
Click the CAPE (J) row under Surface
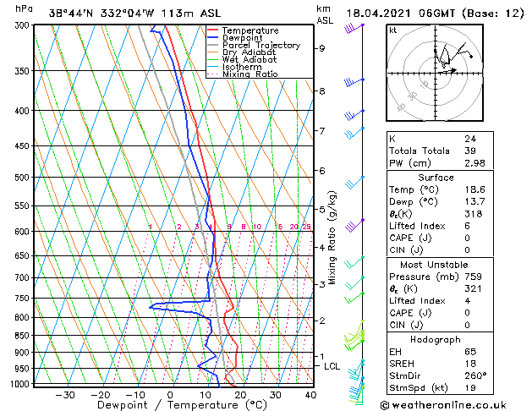[440, 238]
